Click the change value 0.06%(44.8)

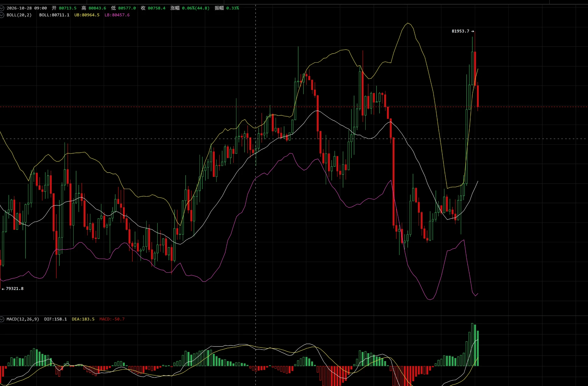[196, 8]
